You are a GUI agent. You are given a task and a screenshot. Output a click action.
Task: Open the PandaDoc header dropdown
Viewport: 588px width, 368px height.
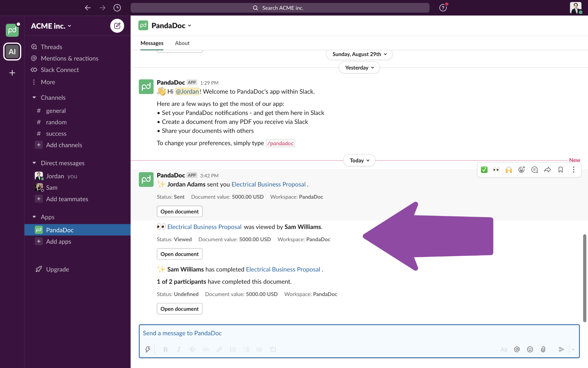[171, 26]
